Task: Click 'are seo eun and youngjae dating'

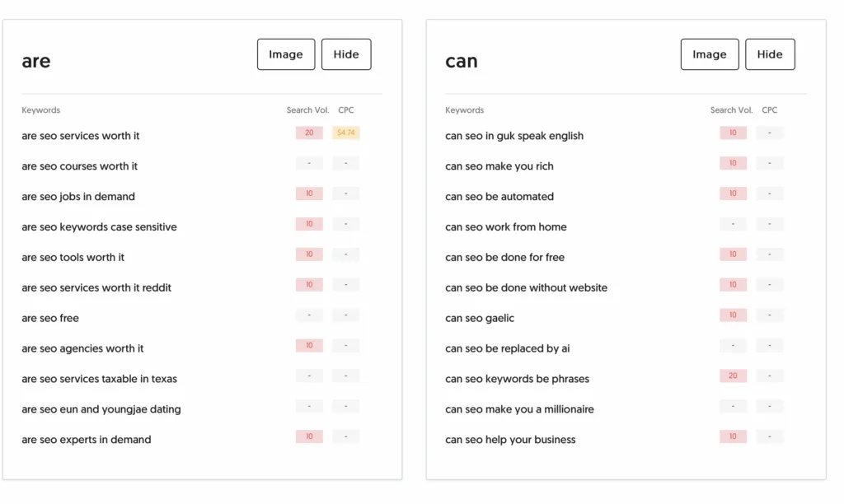Action: (x=101, y=409)
